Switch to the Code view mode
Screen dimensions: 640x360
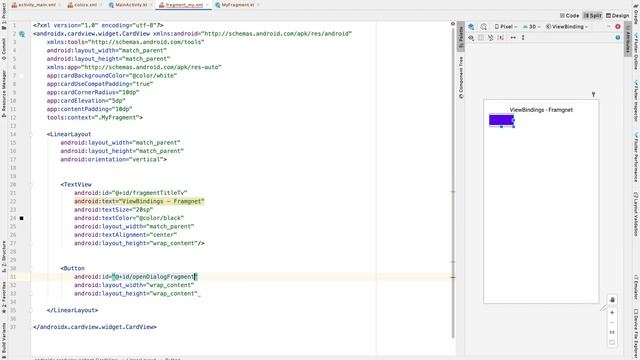coord(569,16)
